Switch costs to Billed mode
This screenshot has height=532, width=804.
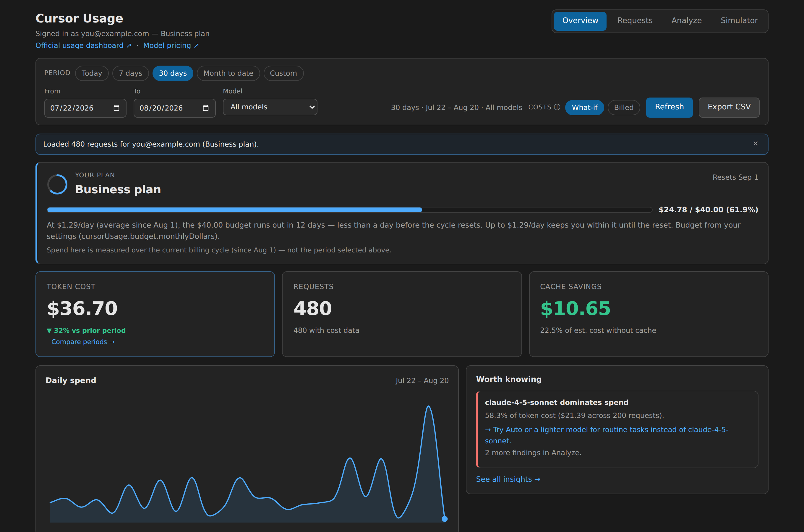pyautogui.click(x=623, y=108)
